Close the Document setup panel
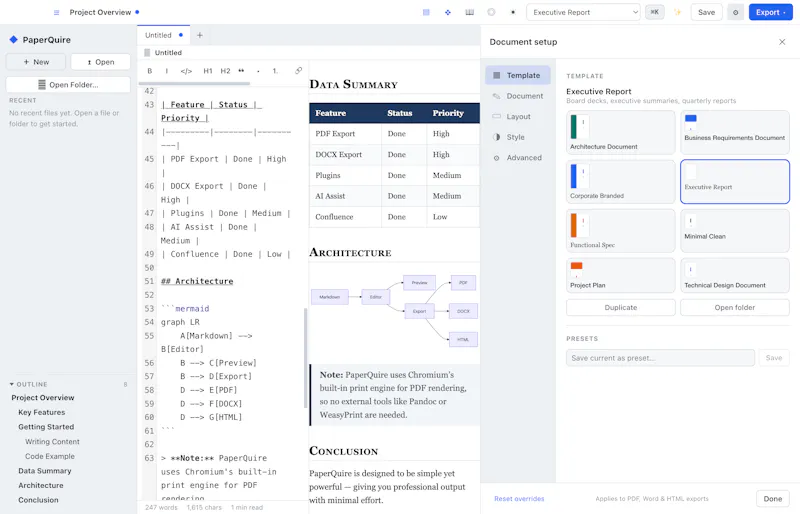The image size is (800, 514). tap(782, 42)
